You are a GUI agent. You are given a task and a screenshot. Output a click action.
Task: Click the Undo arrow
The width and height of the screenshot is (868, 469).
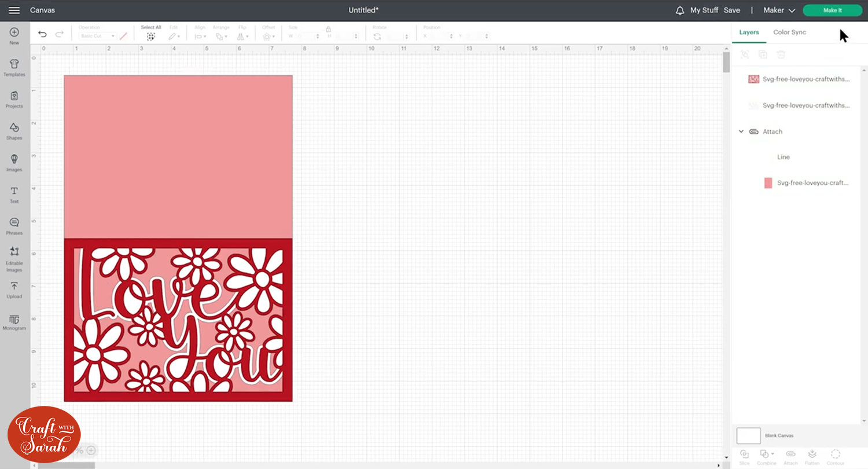[42, 34]
